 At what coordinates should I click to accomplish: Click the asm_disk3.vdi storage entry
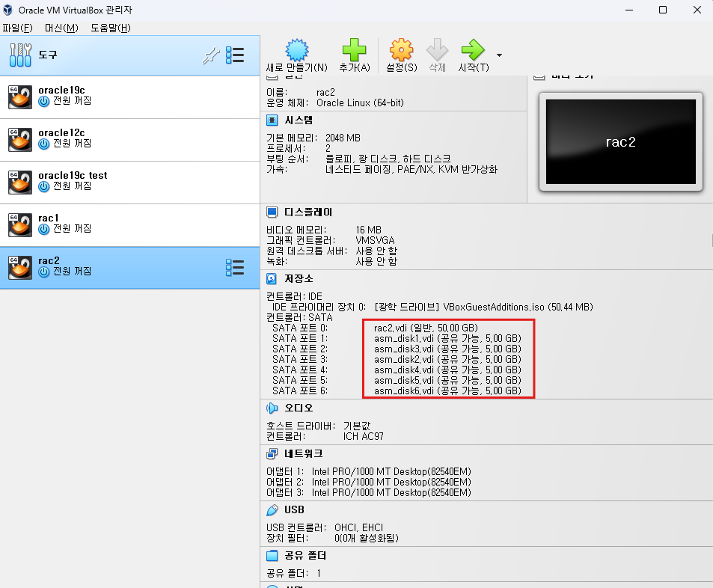tap(447, 349)
